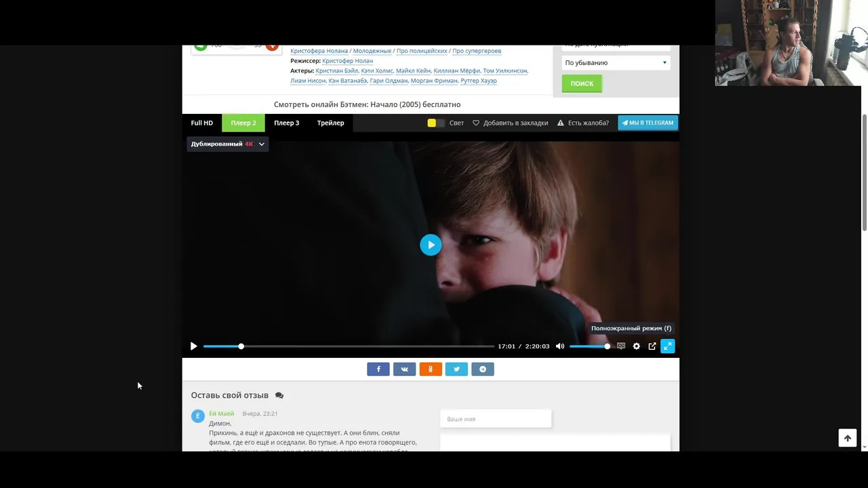The height and width of the screenshot is (488, 868).
Task: Click the 17:01 current time display
Action: [x=507, y=346]
